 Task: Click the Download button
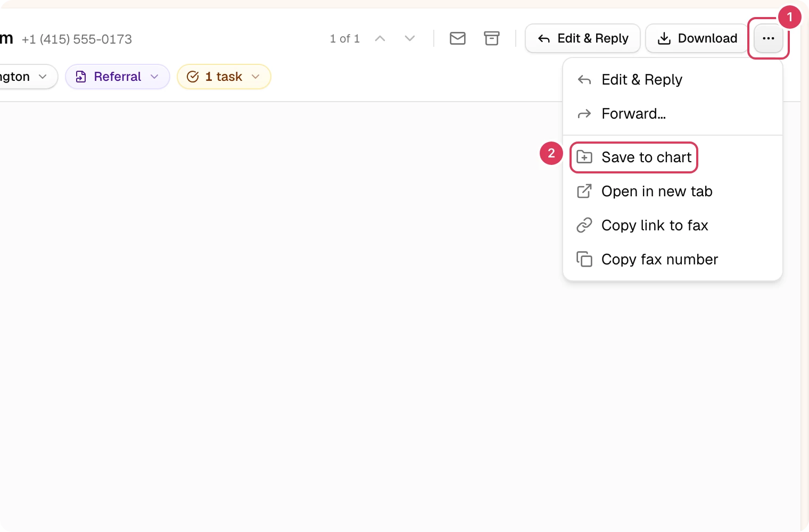697,38
